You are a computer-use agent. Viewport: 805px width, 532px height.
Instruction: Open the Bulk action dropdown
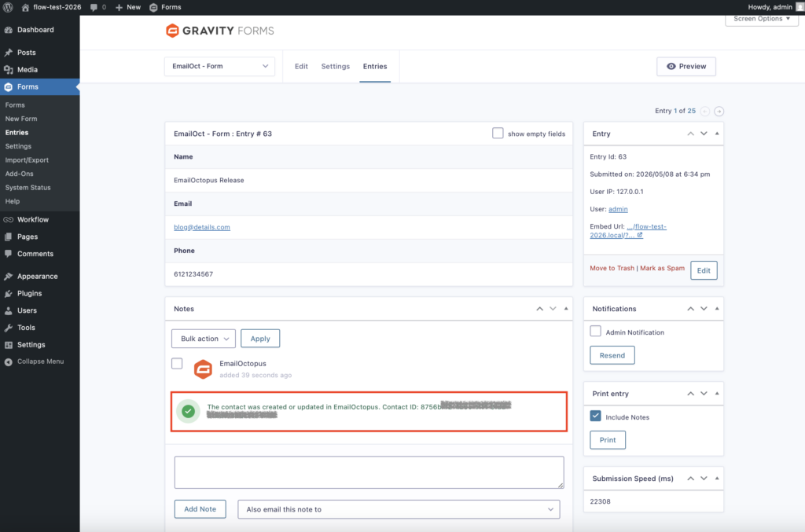(204, 339)
